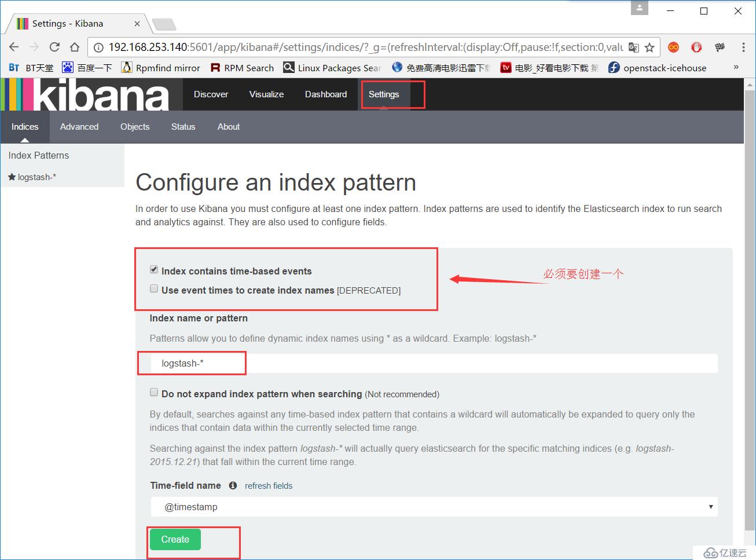Toggle Index contains time-based events checkbox
The height and width of the screenshot is (560, 756).
154,269
